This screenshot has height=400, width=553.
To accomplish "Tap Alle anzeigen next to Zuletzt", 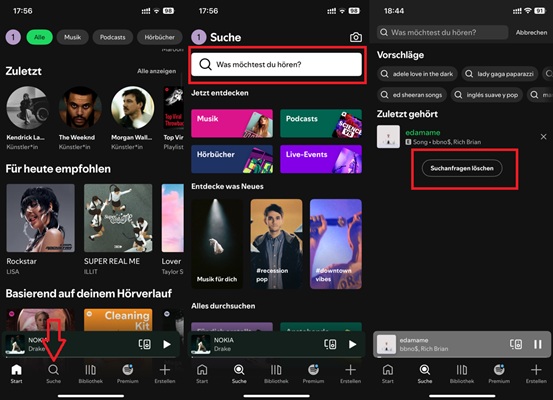I will pyautogui.click(x=157, y=71).
